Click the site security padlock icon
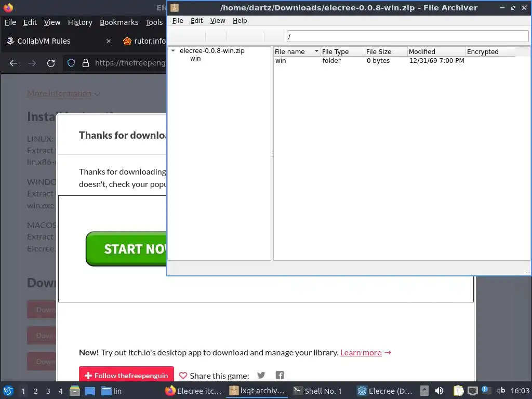This screenshot has width=532, height=399. (x=86, y=63)
